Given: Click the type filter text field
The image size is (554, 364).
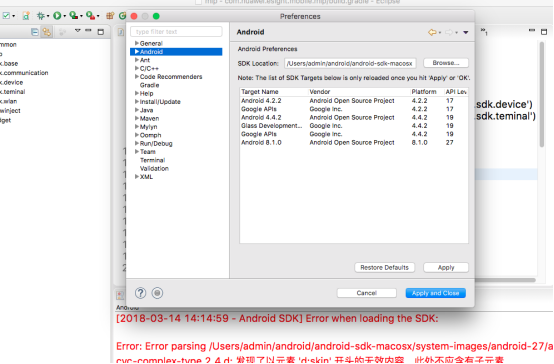Looking at the screenshot, I should click(176, 32).
